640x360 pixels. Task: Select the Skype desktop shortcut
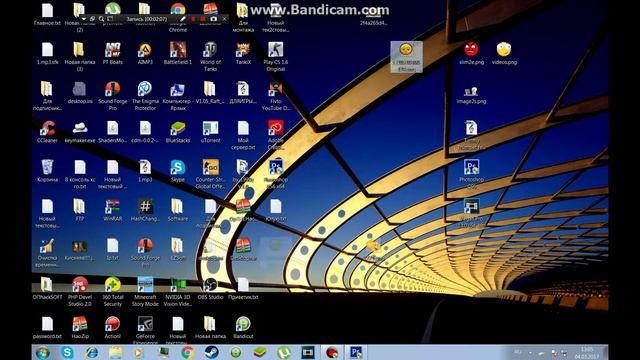point(178,171)
